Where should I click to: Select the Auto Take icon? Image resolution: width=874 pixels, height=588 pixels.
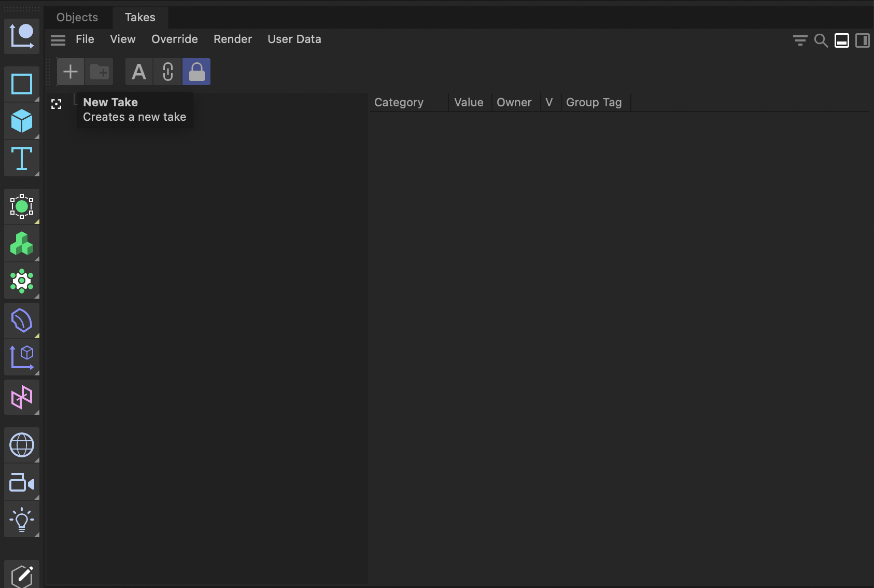[x=138, y=71]
